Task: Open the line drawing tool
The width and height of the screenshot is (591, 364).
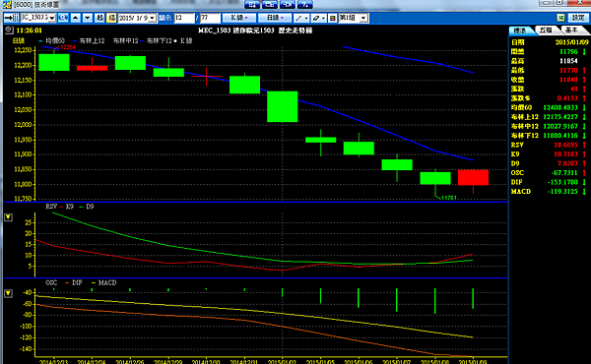Action: point(301,18)
